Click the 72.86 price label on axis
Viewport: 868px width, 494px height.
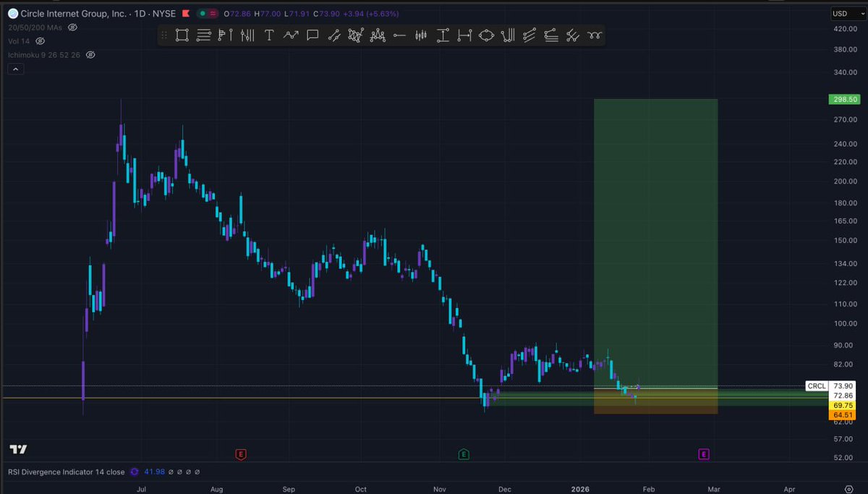point(843,396)
